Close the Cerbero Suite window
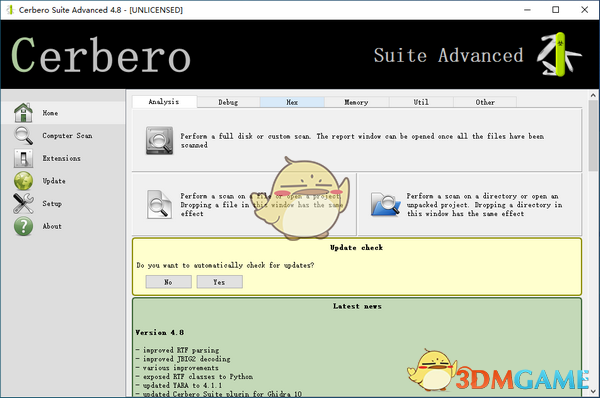This screenshot has height=398, width=600. pyautogui.click(x=584, y=10)
